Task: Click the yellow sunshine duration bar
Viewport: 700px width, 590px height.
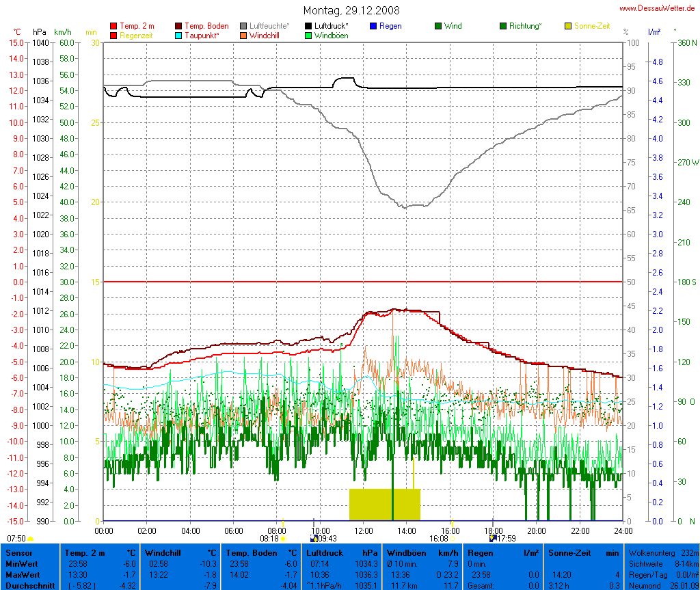Action: click(384, 505)
